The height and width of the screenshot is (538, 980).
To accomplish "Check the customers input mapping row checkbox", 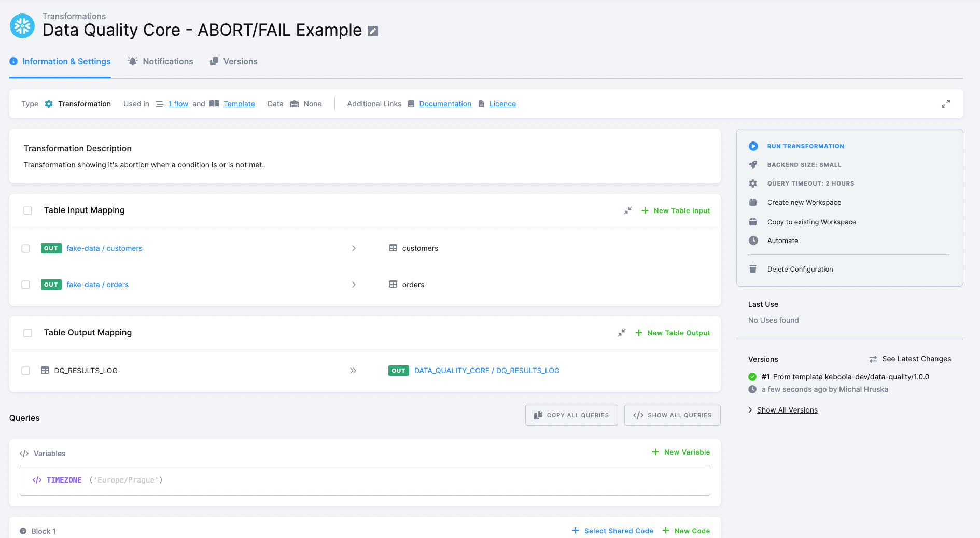I will (26, 248).
